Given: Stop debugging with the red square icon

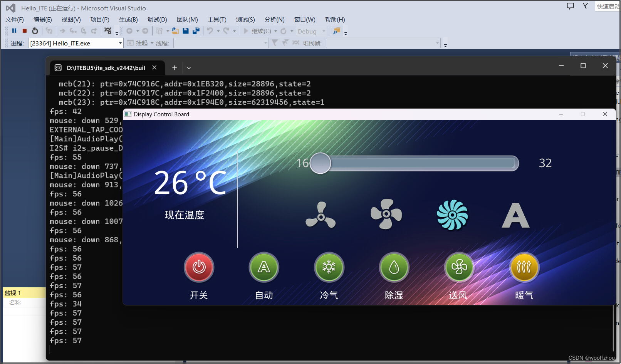Looking at the screenshot, I should (24, 31).
